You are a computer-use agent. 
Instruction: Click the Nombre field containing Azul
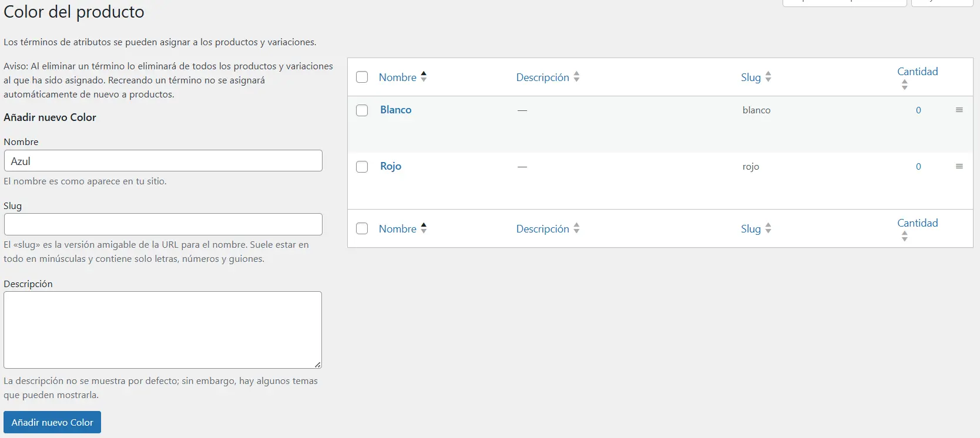(163, 161)
